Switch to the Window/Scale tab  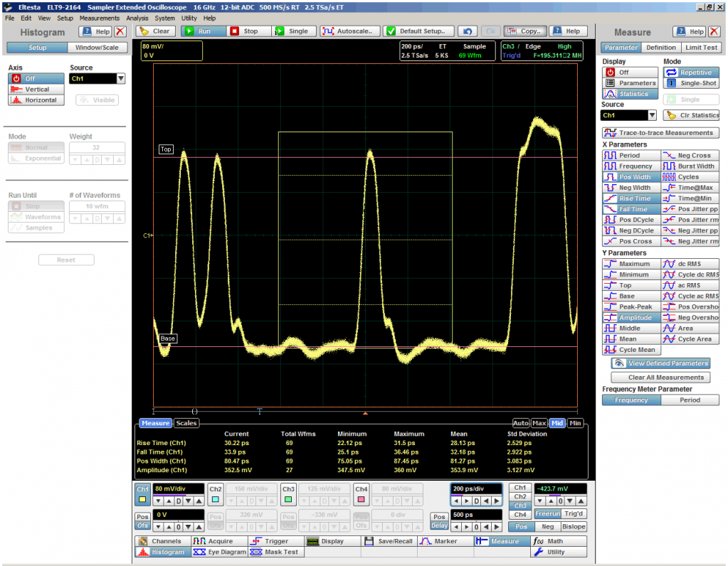97,48
